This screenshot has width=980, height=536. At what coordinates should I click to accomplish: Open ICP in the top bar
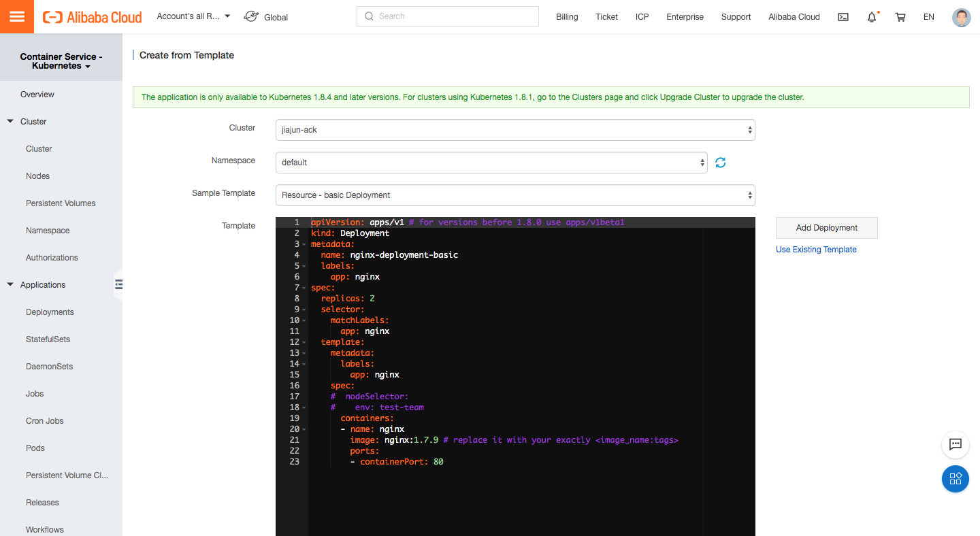tap(642, 17)
